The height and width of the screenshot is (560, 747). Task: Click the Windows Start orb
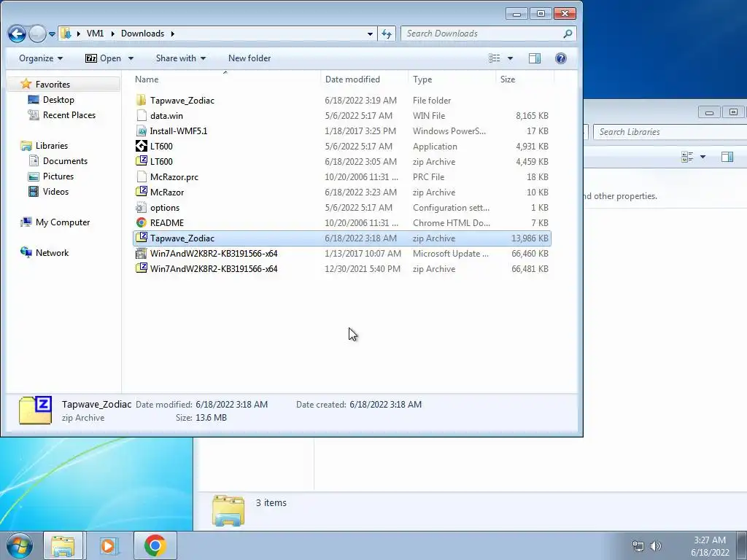pos(20,545)
